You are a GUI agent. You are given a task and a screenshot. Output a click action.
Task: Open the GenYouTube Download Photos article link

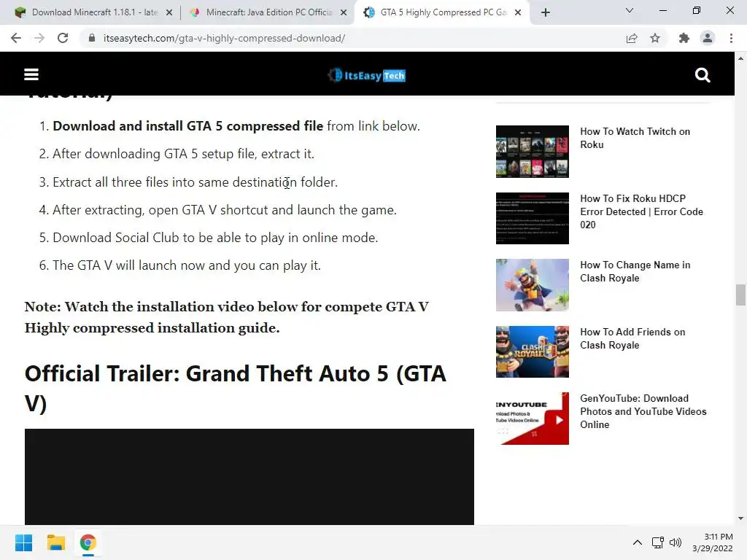[x=643, y=411]
